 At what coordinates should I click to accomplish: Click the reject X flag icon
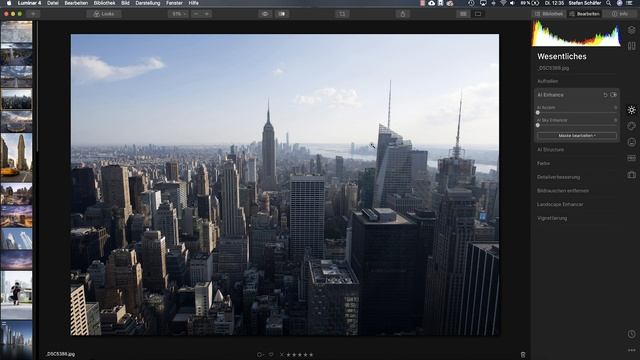coord(282,355)
